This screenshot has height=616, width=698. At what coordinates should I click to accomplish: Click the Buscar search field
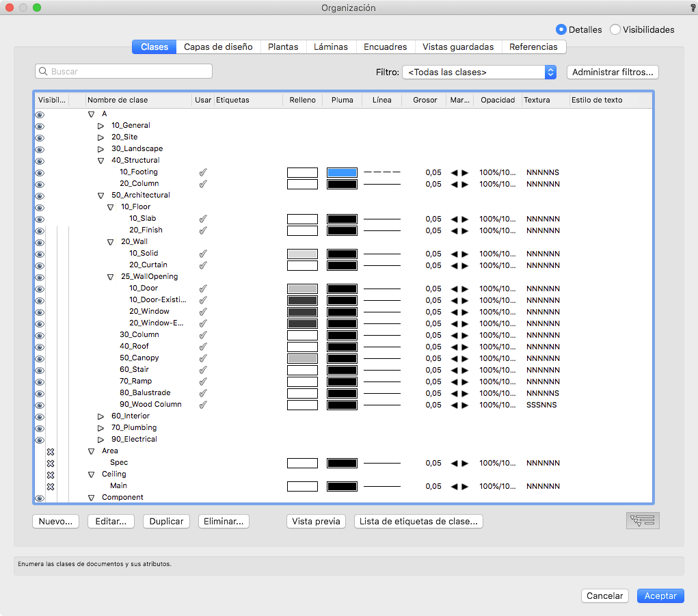point(124,71)
